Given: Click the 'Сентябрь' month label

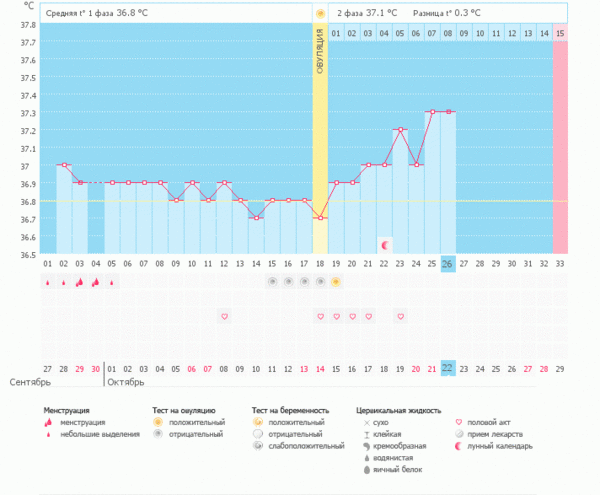Looking at the screenshot, I should point(29,382).
